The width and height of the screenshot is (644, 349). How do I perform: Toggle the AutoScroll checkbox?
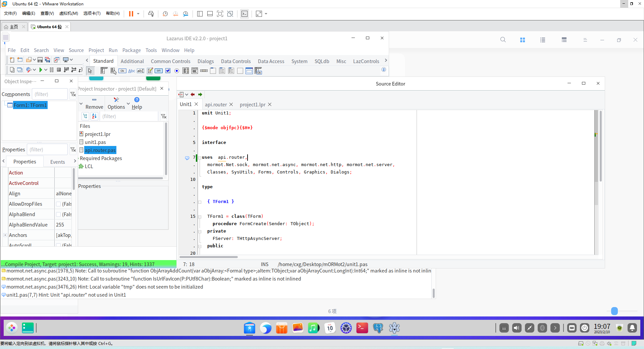[58, 245]
